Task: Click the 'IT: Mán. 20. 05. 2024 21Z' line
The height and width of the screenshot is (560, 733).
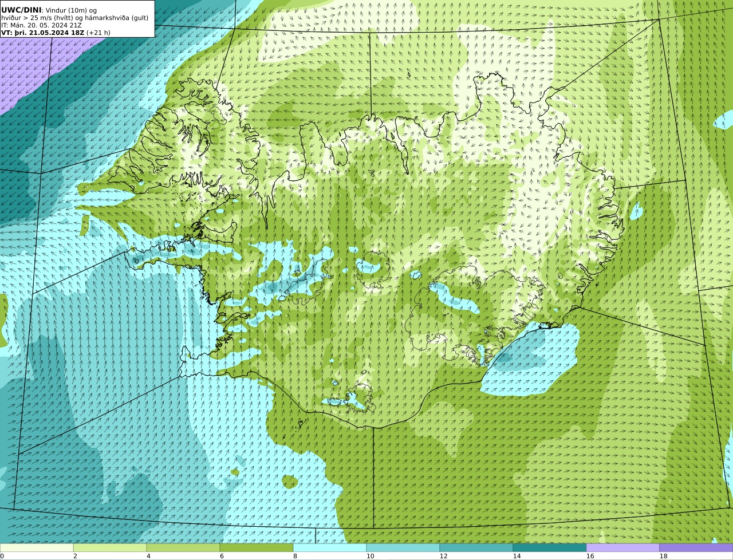Action: [x=41, y=25]
